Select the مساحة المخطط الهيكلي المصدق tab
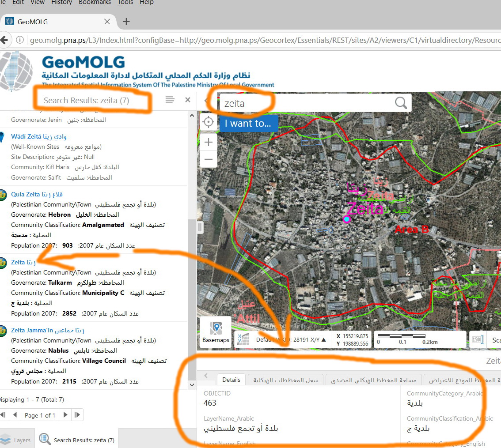Viewport: 501px width, 448px height. (373, 380)
